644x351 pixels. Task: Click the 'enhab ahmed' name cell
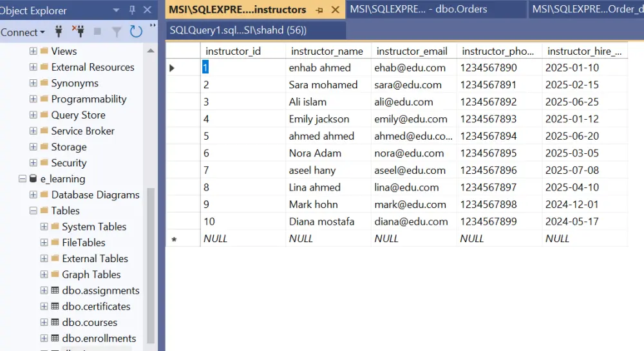coord(328,68)
